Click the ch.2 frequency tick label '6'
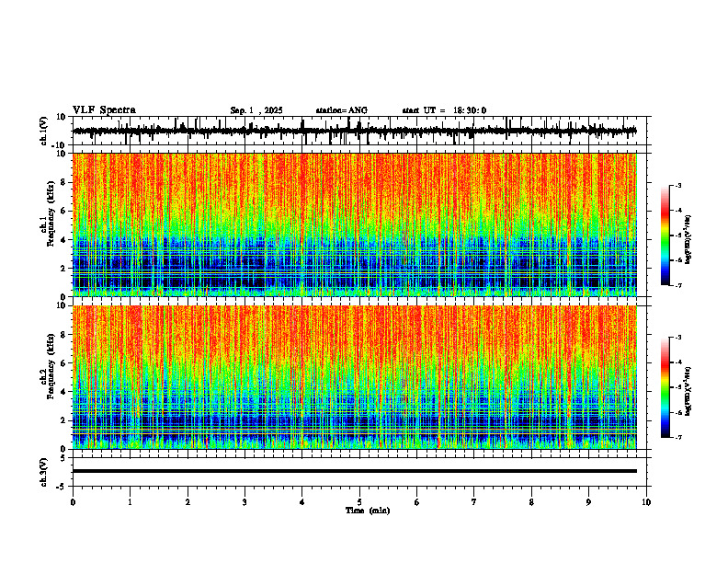 click(64, 363)
